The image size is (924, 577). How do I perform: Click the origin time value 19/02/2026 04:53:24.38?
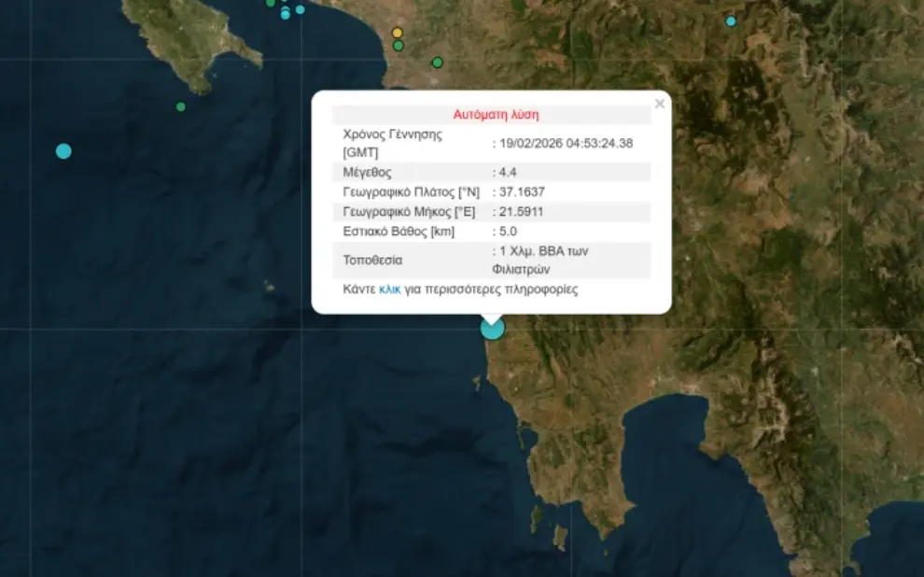(x=567, y=143)
